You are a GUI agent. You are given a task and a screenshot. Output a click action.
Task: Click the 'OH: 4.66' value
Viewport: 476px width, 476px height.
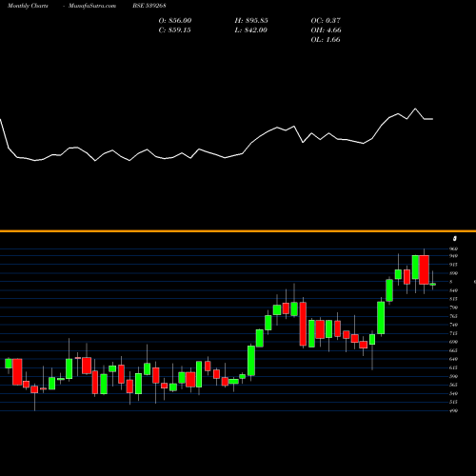point(327,30)
